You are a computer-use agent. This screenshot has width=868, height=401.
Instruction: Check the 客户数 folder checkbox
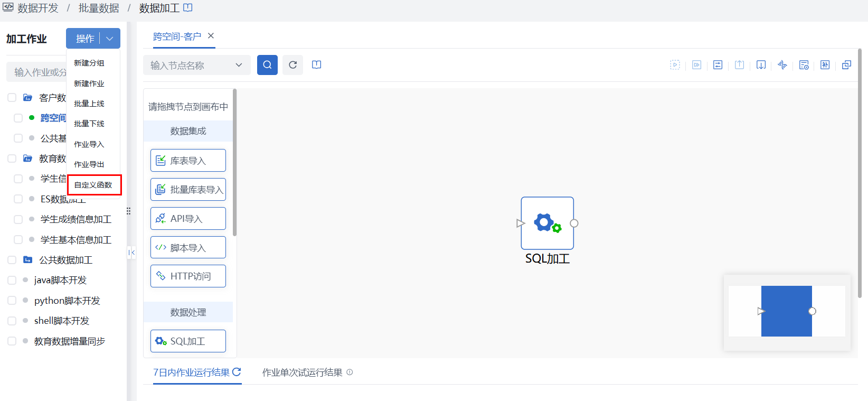12,98
